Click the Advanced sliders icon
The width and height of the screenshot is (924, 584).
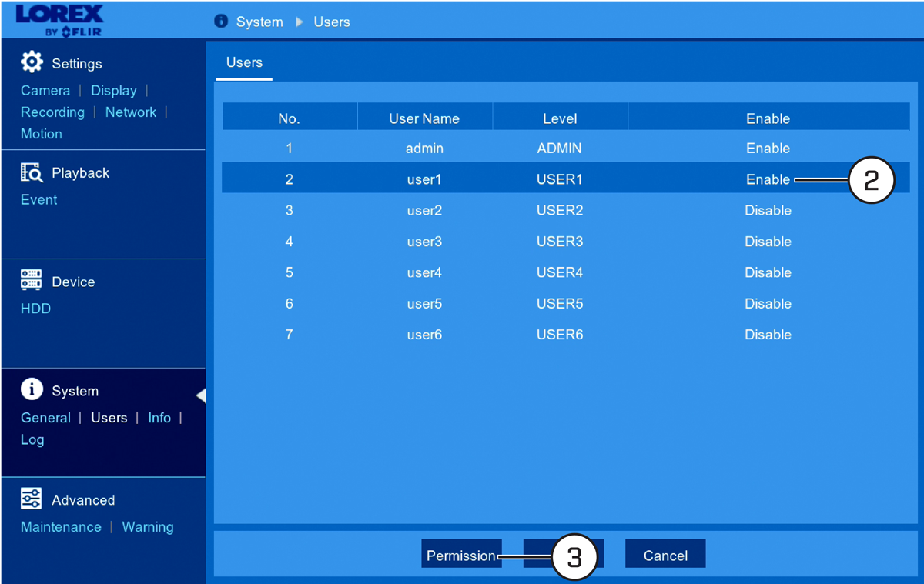coord(32,499)
